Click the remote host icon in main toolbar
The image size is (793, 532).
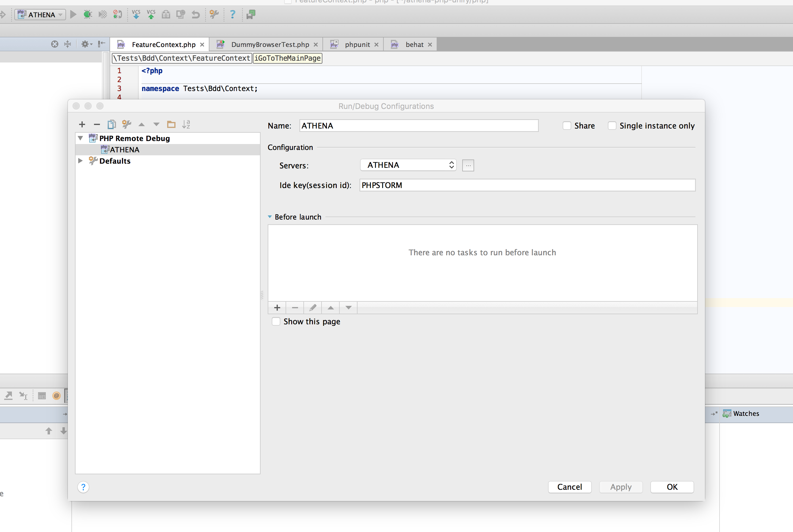[251, 14]
